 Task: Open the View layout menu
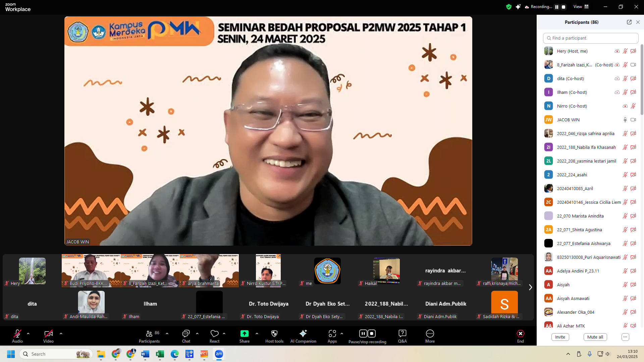click(x=581, y=7)
